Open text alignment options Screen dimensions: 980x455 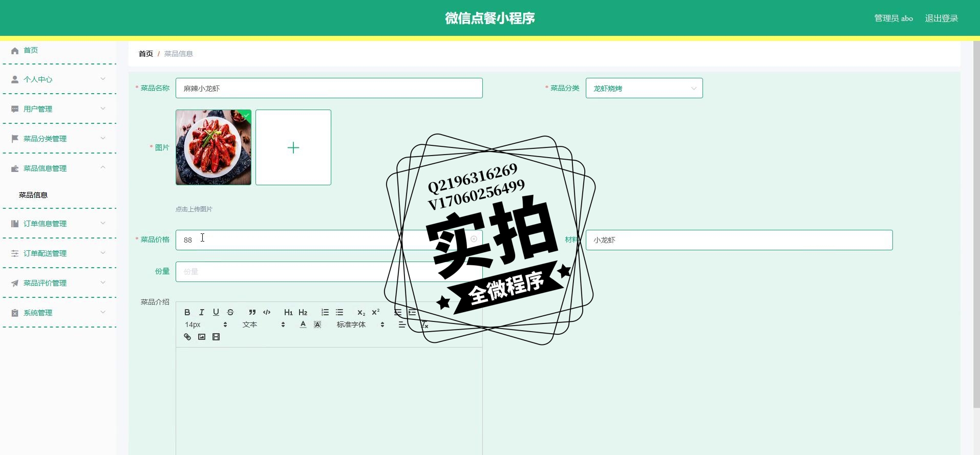(x=402, y=324)
